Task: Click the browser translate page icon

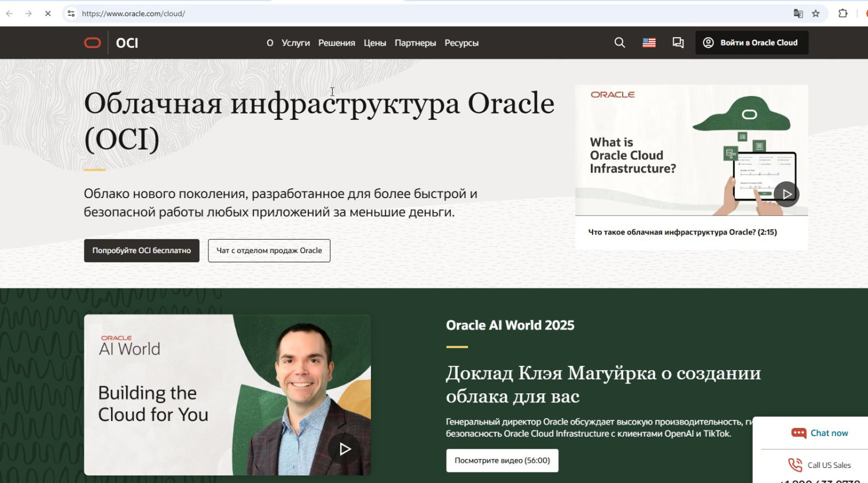Action: pos(798,13)
